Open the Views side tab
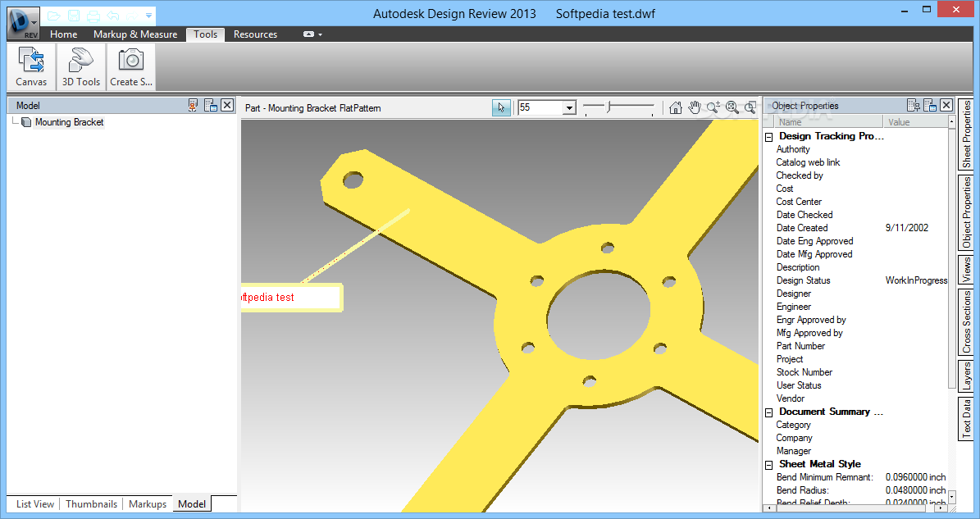Image resolution: width=980 pixels, height=519 pixels. pos(966,270)
